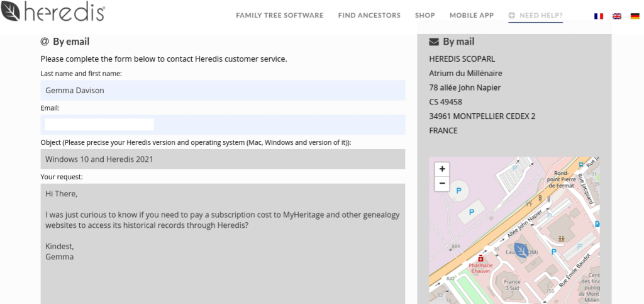The width and height of the screenshot is (644, 304).
Task: Switch site language to French flag
Action: coord(599,16)
